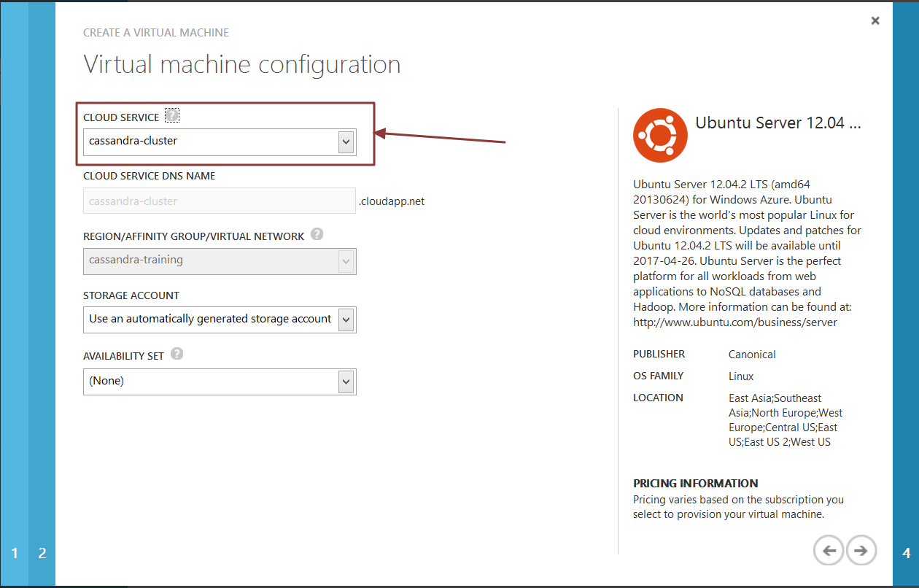Click the Location label

[x=658, y=398]
